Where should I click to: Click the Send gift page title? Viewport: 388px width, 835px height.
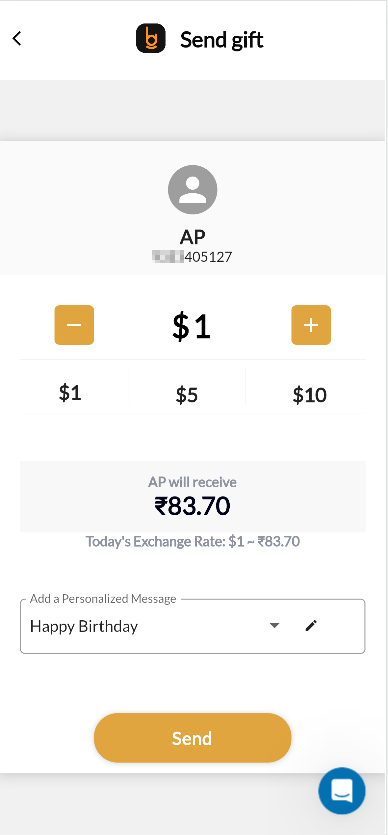coord(221,40)
